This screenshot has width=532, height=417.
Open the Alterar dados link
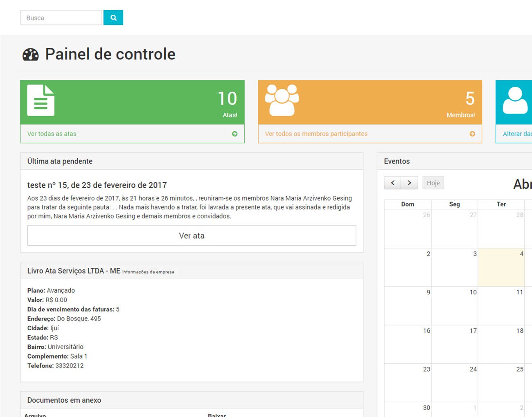[517, 134]
